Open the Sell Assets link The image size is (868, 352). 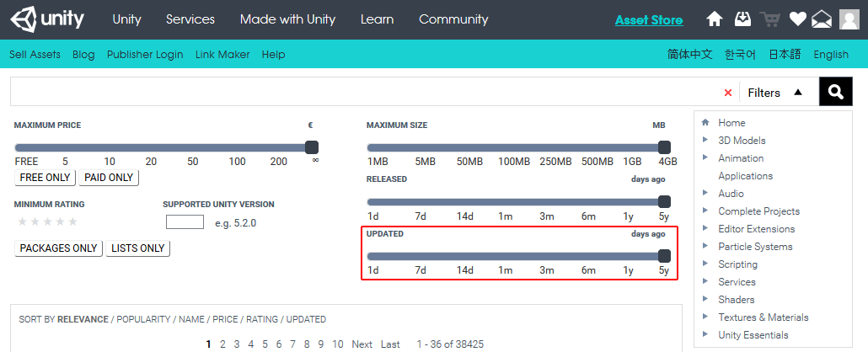click(x=35, y=55)
